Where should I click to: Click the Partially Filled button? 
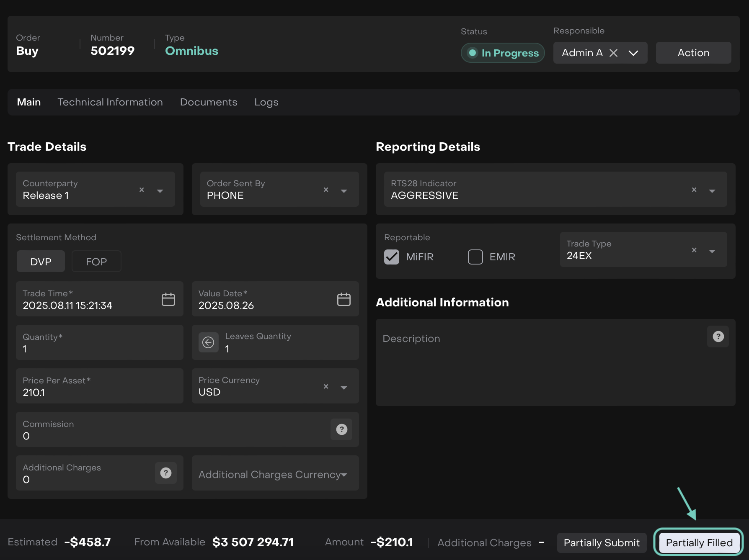(699, 542)
